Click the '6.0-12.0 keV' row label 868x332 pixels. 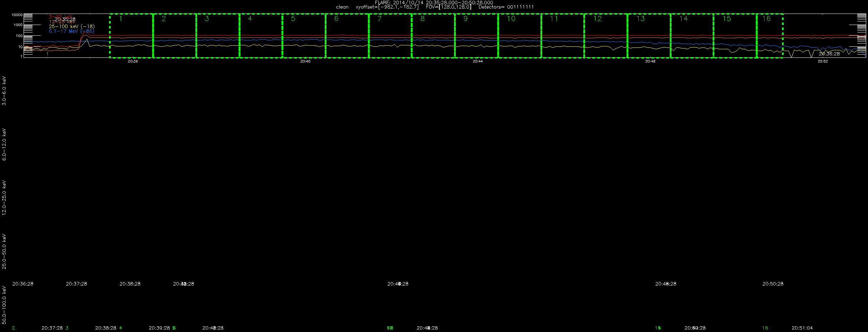click(4, 144)
